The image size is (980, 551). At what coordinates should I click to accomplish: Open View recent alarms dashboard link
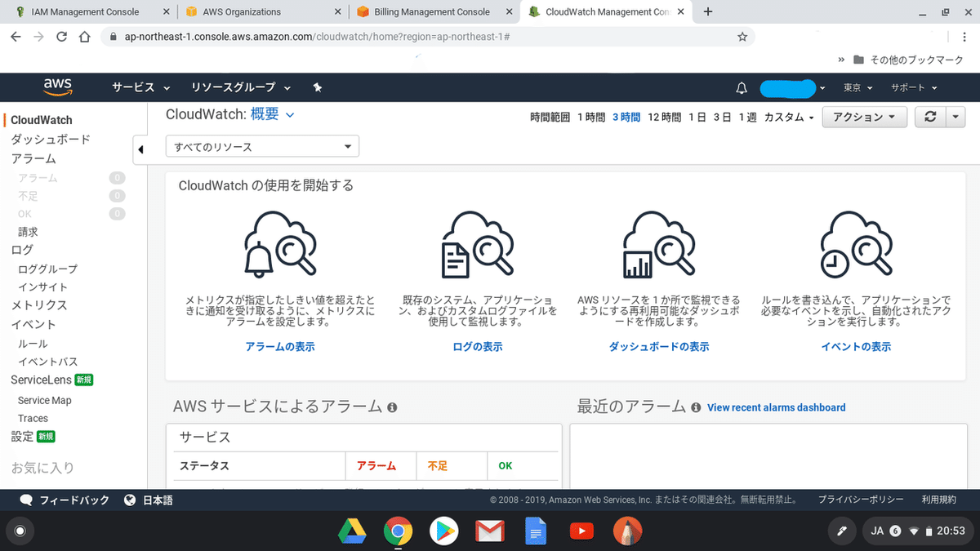777,407
